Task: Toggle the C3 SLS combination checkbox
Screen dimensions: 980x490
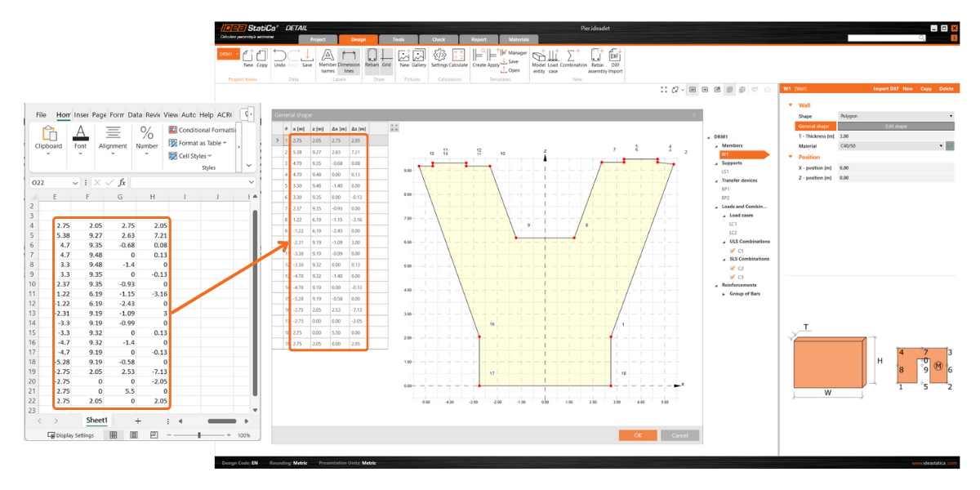Action: coord(732,277)
